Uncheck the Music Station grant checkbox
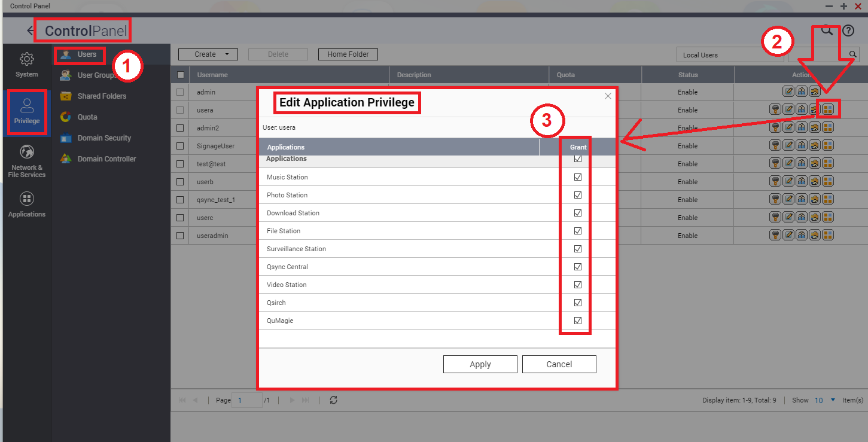868x442 pixels. pos(576,176)
